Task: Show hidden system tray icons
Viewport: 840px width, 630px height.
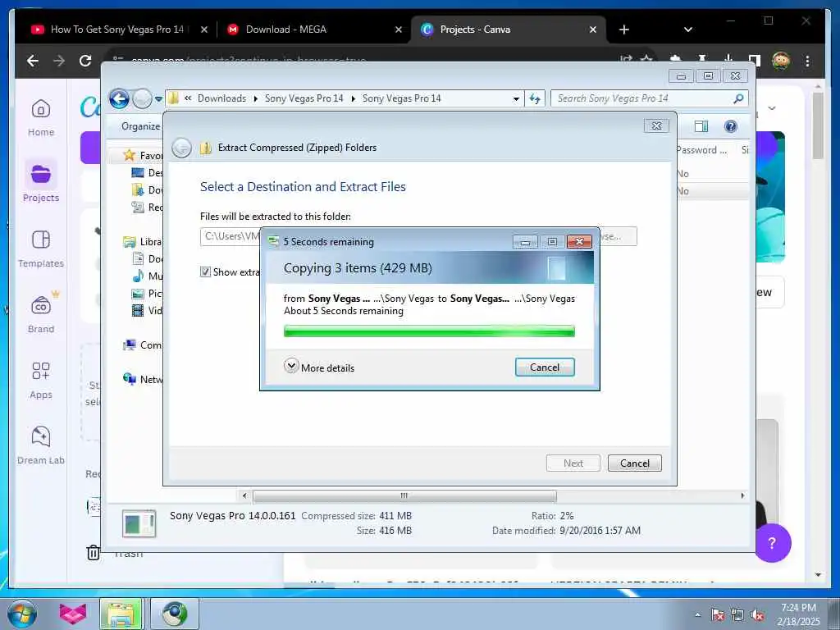Action: (697, 615)
